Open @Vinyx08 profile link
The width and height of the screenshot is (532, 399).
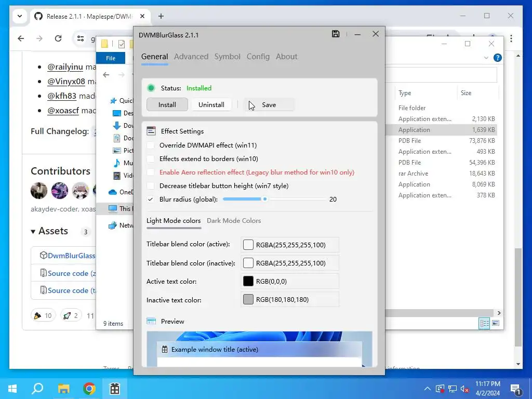[66, 82]
